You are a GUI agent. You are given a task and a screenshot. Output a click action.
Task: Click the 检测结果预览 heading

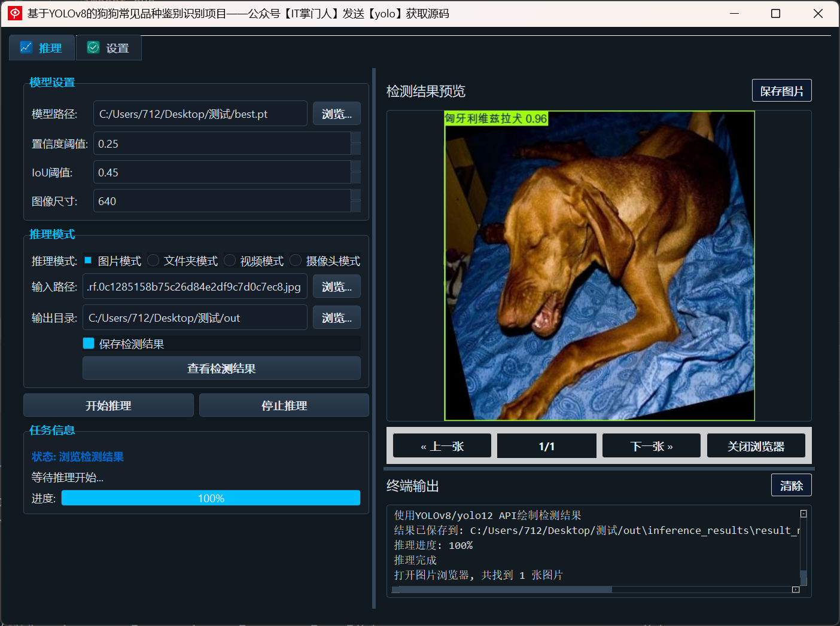[426, 91]
